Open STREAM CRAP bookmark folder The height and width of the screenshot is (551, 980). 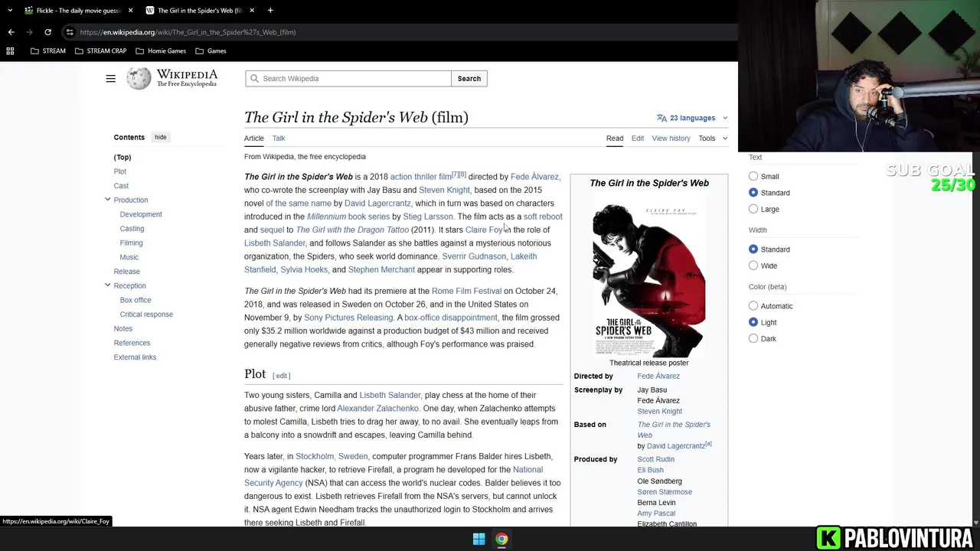tap(100, 51)
